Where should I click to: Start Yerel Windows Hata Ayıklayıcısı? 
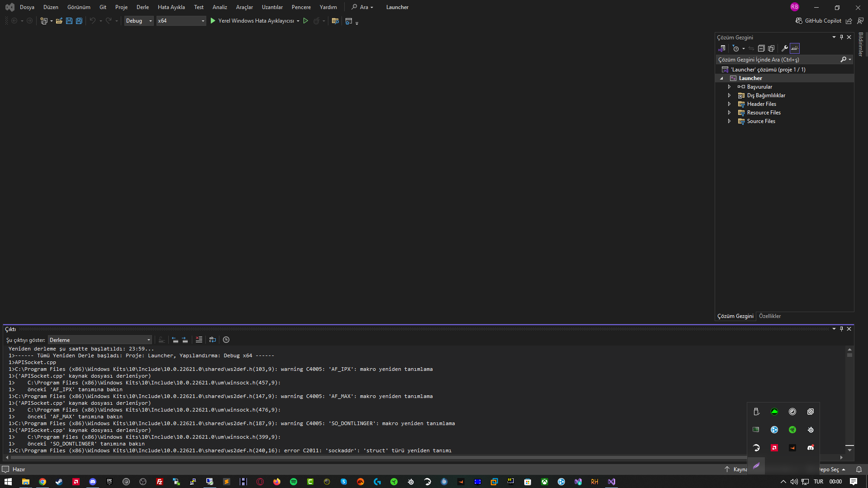[252, 21]
